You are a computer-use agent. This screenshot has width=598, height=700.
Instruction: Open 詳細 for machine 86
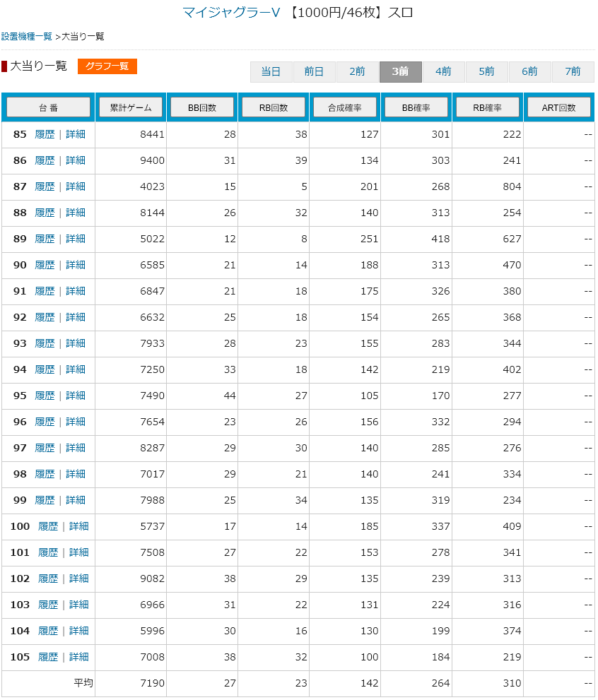(76, 160)
